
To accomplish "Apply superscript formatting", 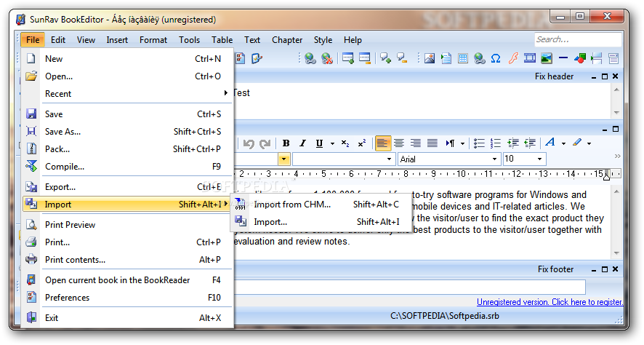I will click(x=362, y=143).
